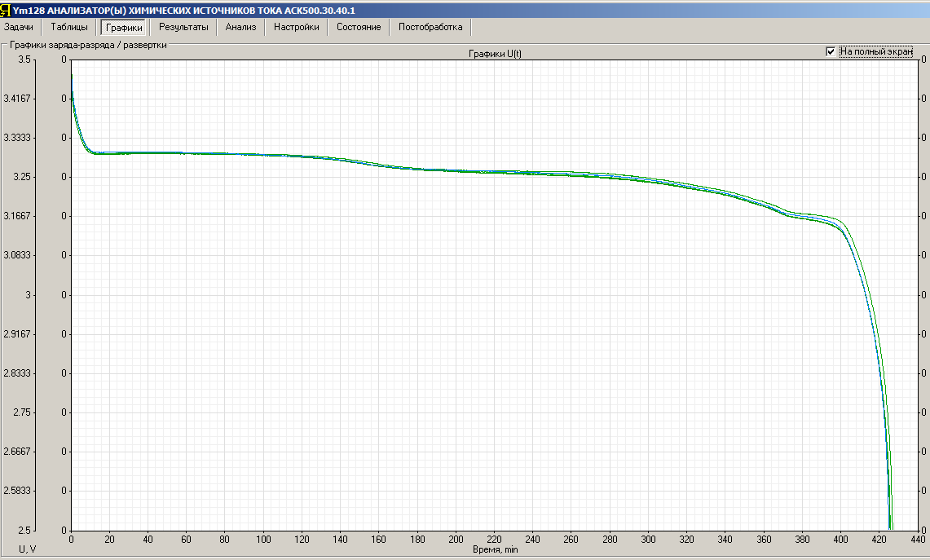Switch to the Анализ tab
The width and height of the screenshot is (930, 560).
coord(240,27)
